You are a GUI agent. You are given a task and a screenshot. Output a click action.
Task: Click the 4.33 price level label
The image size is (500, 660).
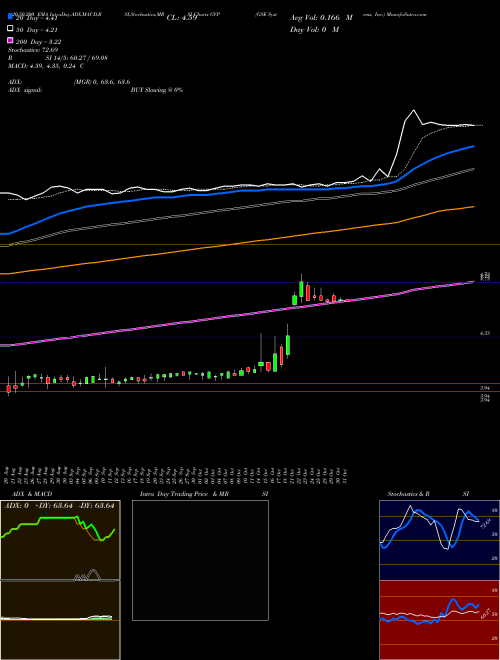[x=485, y=333]
